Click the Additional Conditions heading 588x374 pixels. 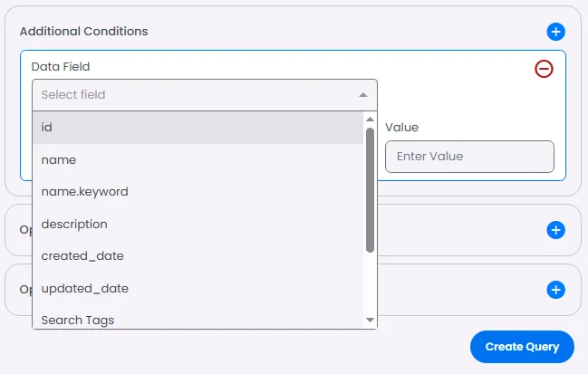click(x=83, y=32)
